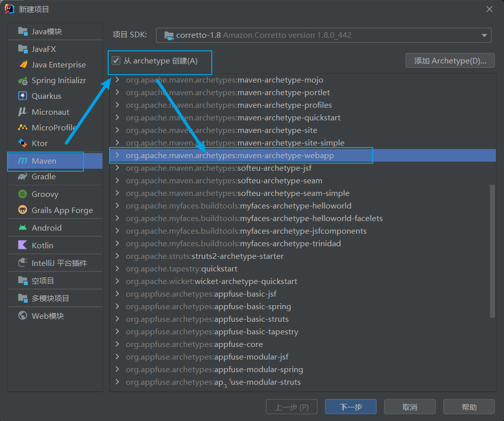Expand myfaces-archetype-helloworld chevron
The width and height of the screenshot is (504, 421).
point(117,205)
